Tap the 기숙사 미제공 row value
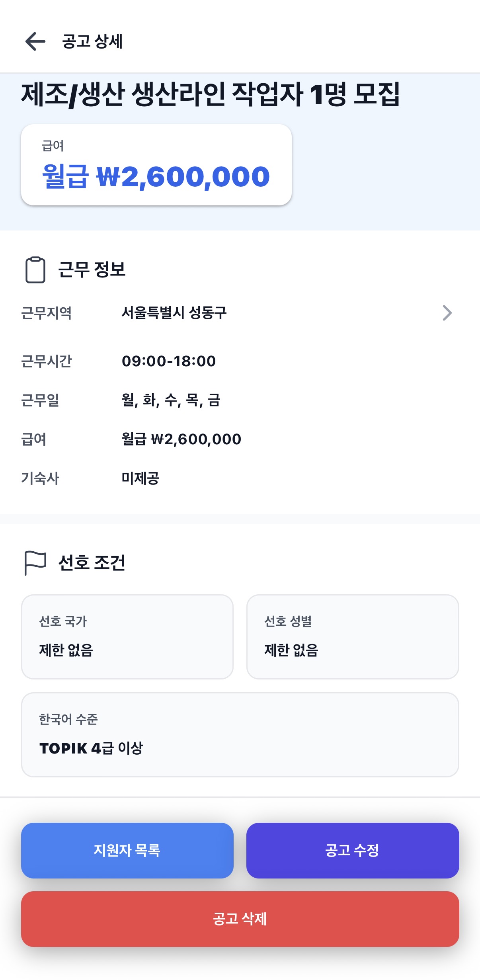Screen dimensions: 480x980 [x=140, y=478]
